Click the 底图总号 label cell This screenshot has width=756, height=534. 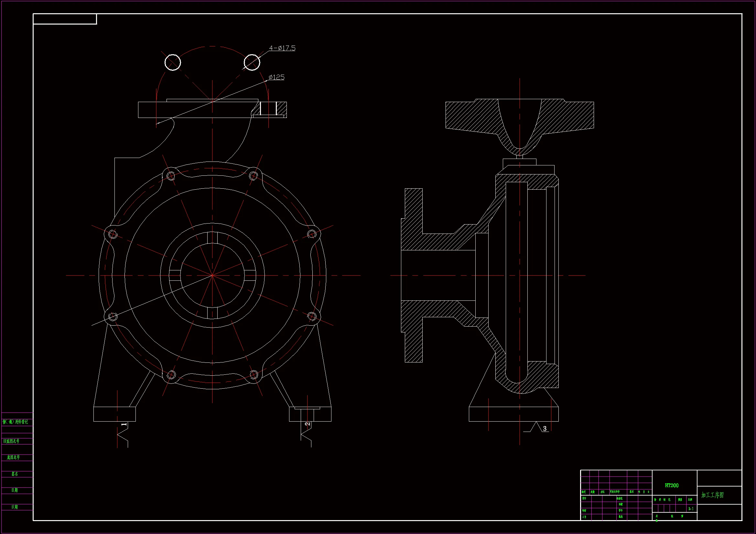click(14, 457)
